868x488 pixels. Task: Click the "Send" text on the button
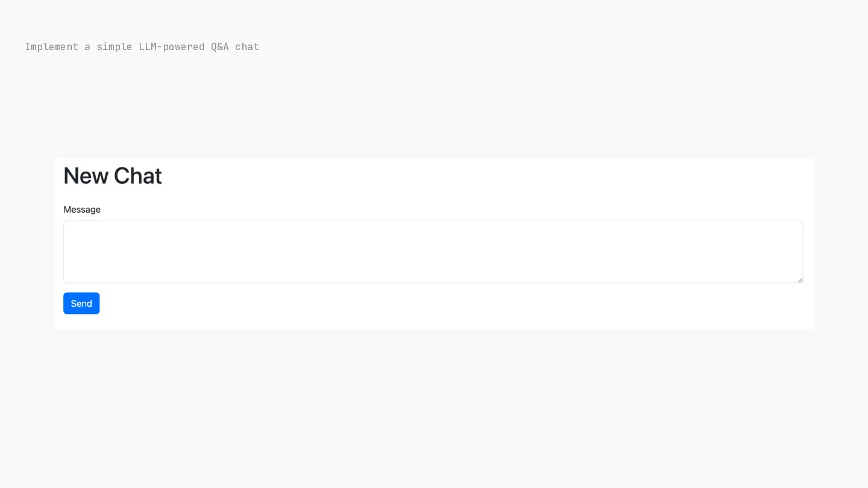pyautogui.click(x=81, y=304)
